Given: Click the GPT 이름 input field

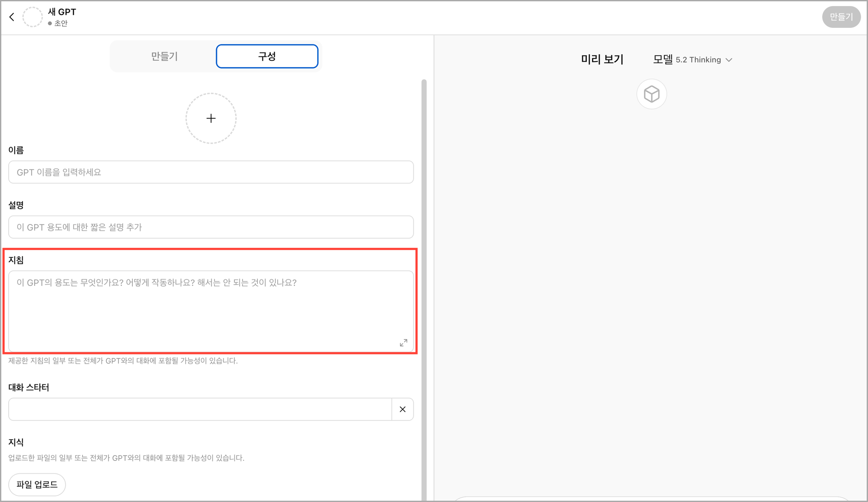Looking at the screenshot, I should pyautogui.click(x=211, y=172).
